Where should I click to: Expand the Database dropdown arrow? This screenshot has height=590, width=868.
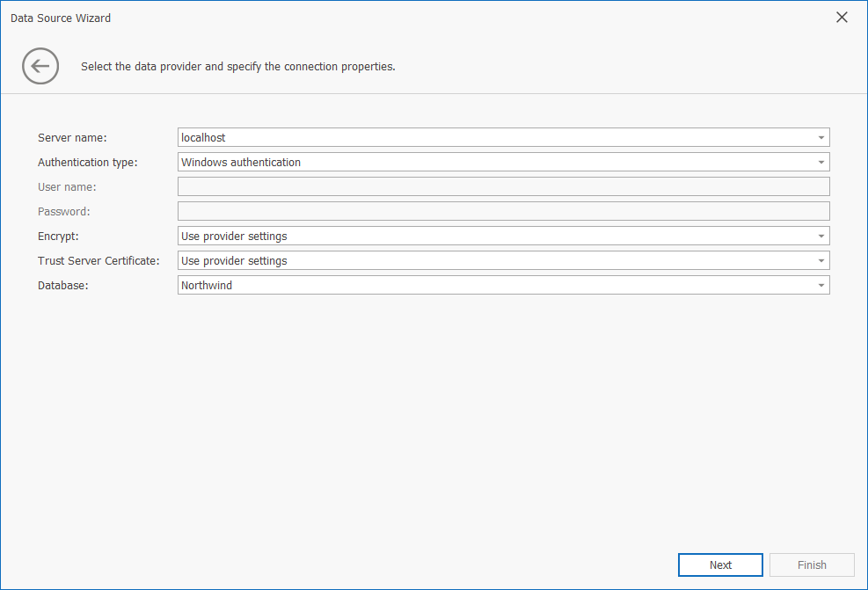click(821, 286)
